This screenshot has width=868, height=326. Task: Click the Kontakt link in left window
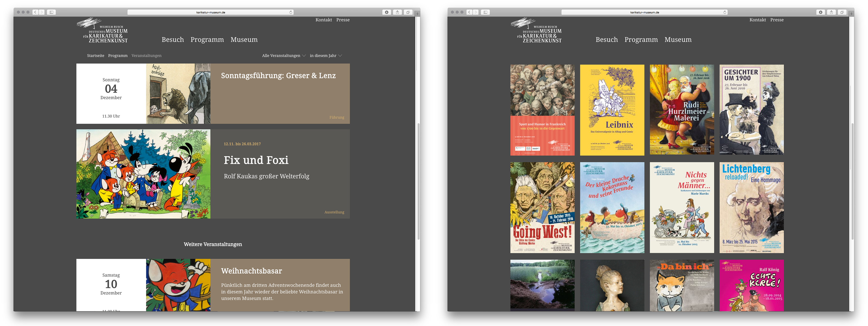pos(323,20)
